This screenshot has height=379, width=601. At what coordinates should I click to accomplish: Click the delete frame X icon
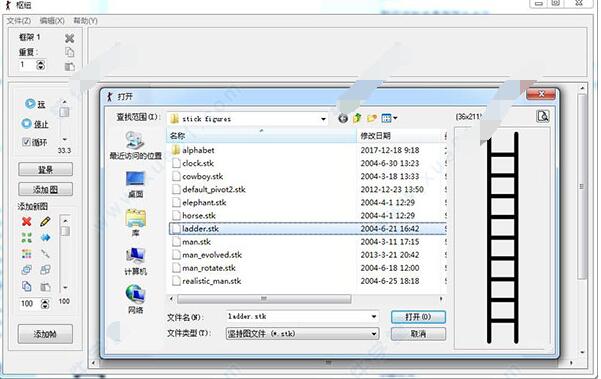pyautogui.click(x=69, y=38)
